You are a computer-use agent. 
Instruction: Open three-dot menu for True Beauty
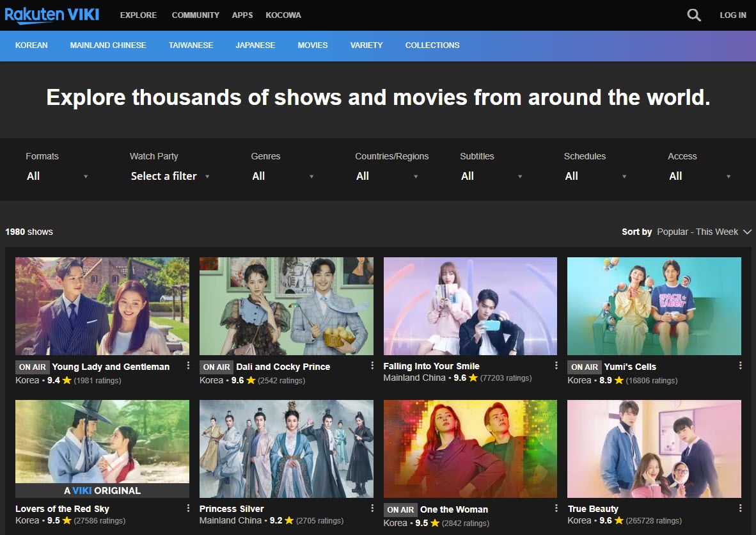[740, 508]
